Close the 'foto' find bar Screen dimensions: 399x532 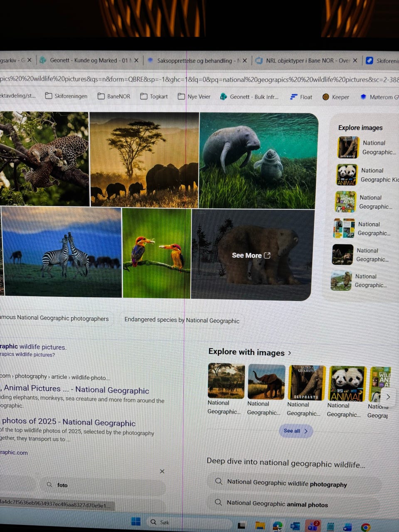pyautogui.click(x=162, y=471)
